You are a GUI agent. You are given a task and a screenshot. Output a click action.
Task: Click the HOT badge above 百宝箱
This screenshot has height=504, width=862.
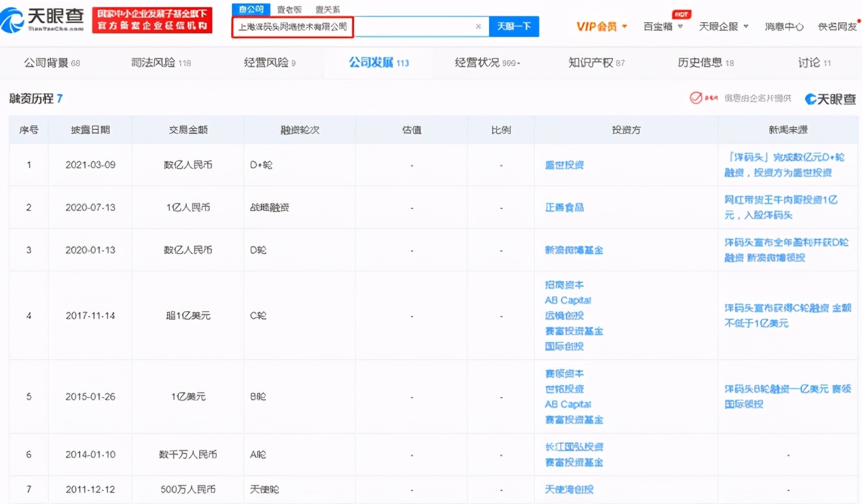[x=682, y=15]
